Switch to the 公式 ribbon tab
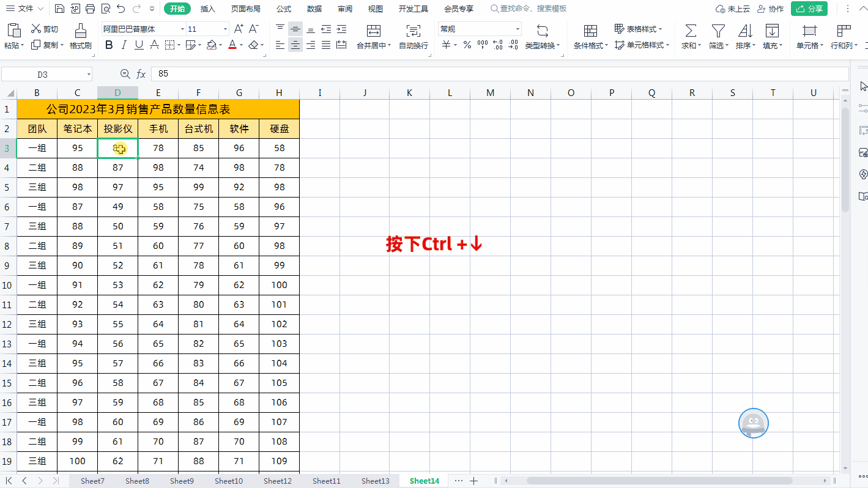This screenshot has height=488, width=868. [284, 9]
